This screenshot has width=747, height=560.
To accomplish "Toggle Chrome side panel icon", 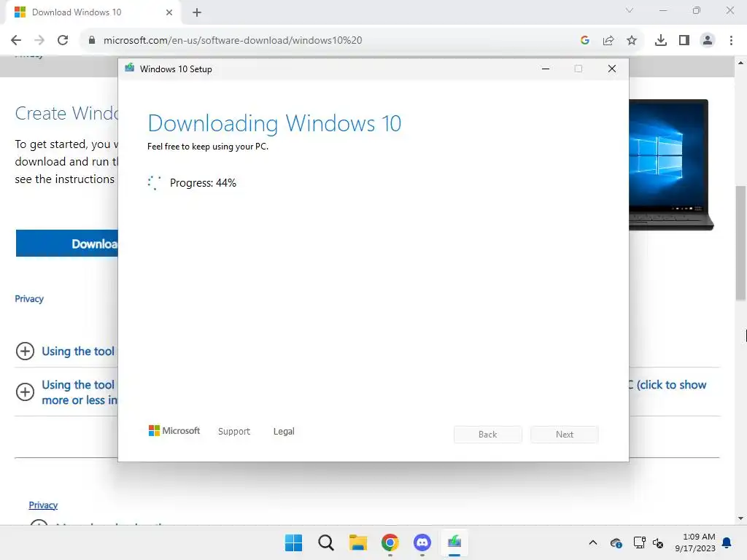I will [684, 40].
